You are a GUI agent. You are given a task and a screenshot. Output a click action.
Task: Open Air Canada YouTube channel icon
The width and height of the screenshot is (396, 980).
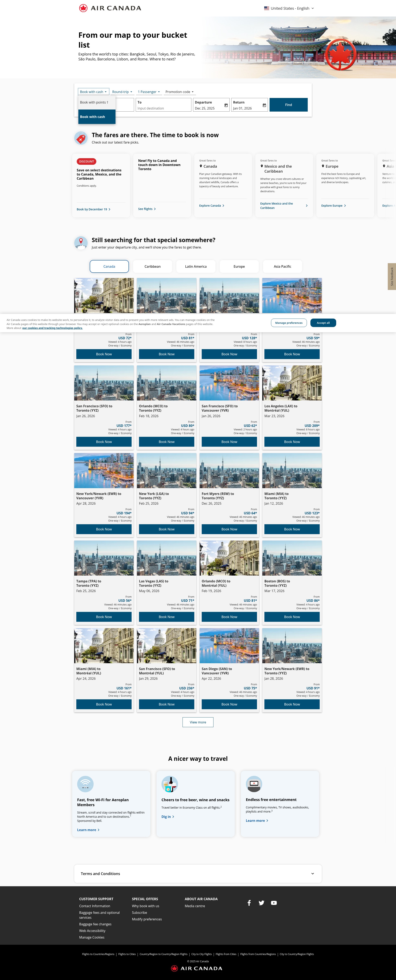tap(274, 903)
